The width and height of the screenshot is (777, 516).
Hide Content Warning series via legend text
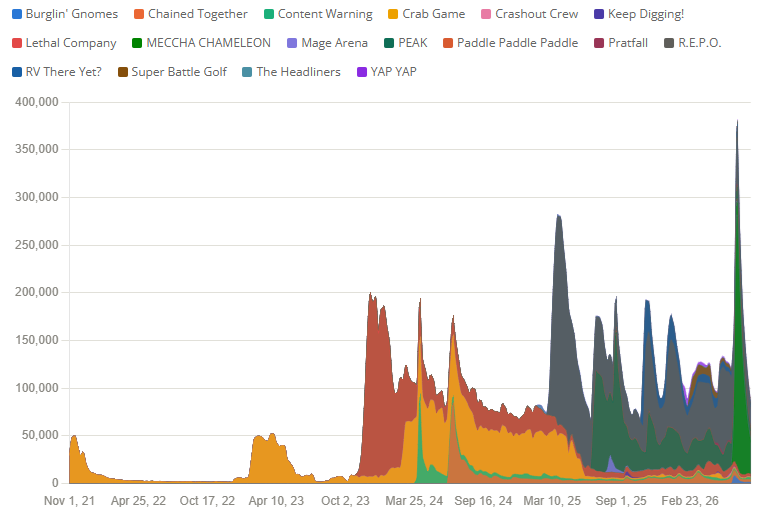tap(325, 14)
